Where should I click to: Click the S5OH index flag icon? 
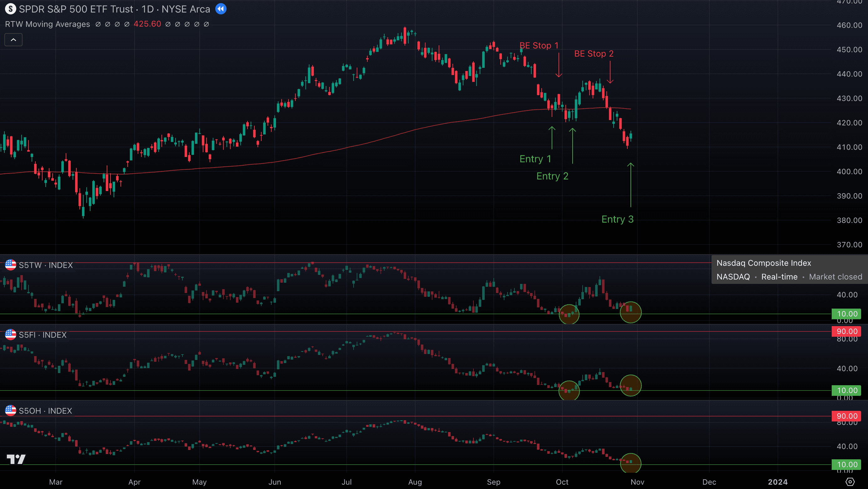[10, 411]
